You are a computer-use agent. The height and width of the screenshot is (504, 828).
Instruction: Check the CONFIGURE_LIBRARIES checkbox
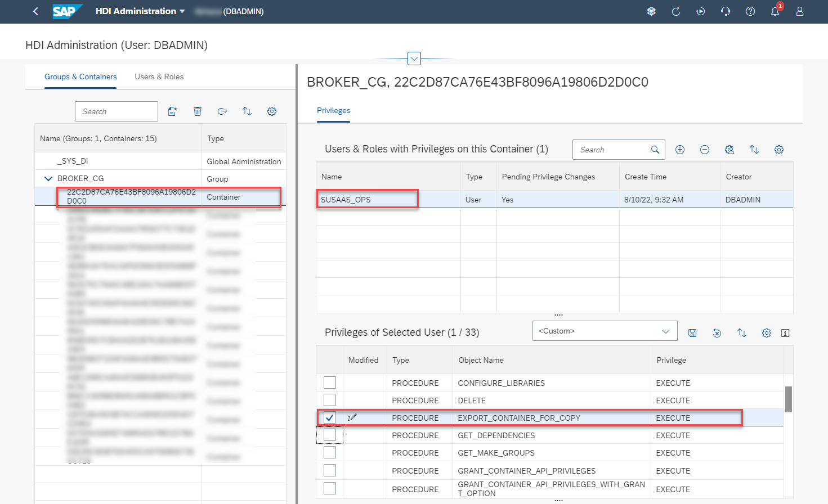[x=330, y=382]
